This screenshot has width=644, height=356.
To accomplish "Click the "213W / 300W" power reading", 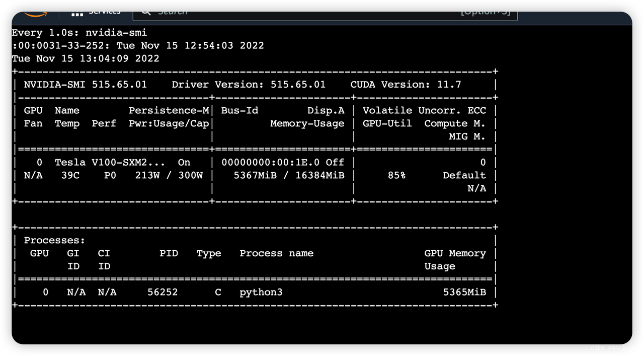I will [169, 175].
